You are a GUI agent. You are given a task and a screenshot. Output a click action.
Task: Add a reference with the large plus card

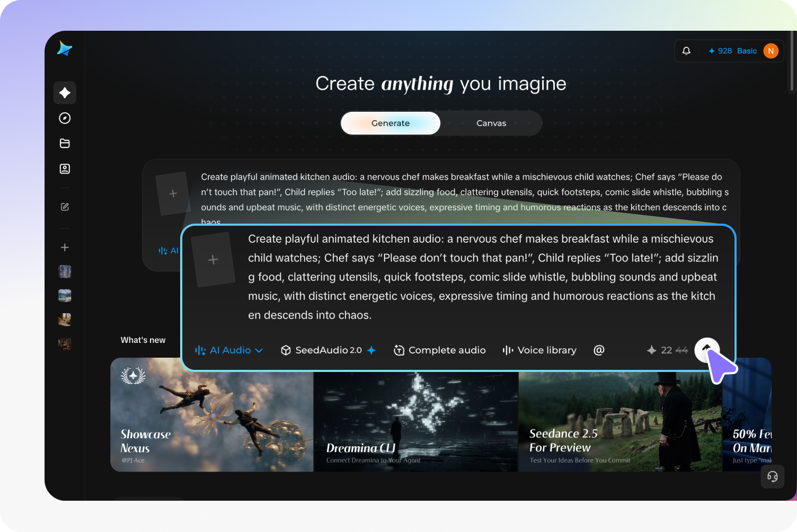(x=213, y=260)
